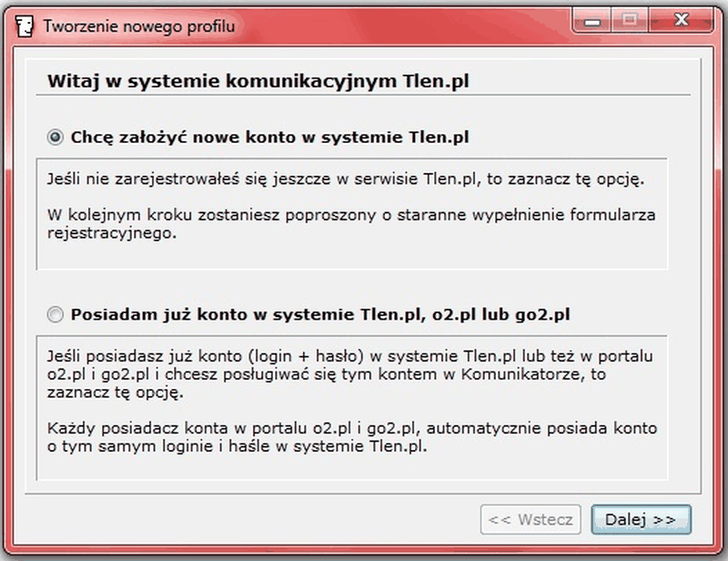The width and height of the screenshot is (728, 561).
Task: Click the 'W kolejnym kroku zostaniesz poproszony' paragraph
Action: pyautogui.click(x=351, y=223)
